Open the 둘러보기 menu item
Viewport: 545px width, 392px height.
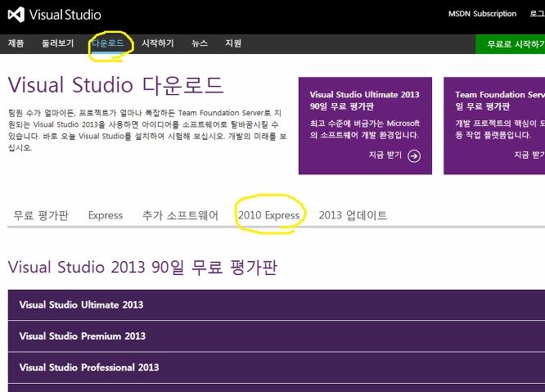(58, 43)
